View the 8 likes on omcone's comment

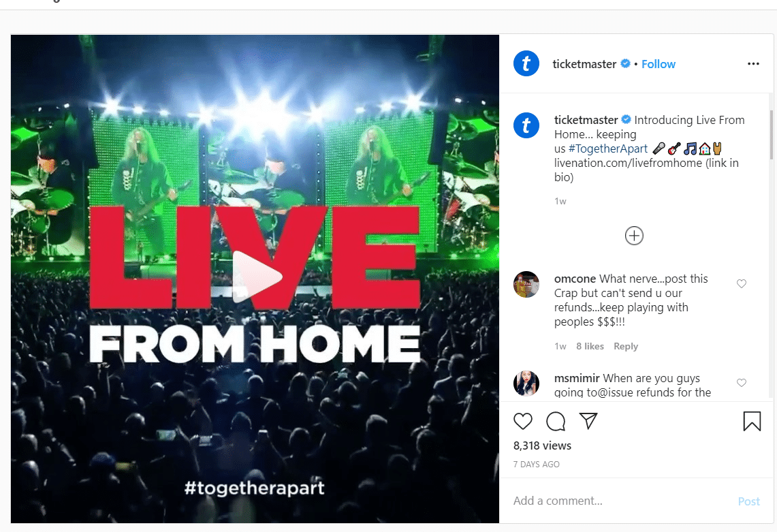coord(590,346)
